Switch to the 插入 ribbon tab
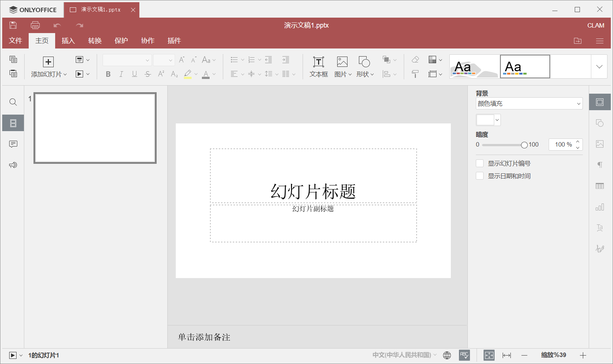613x364 pixels. tap(68, 40)
